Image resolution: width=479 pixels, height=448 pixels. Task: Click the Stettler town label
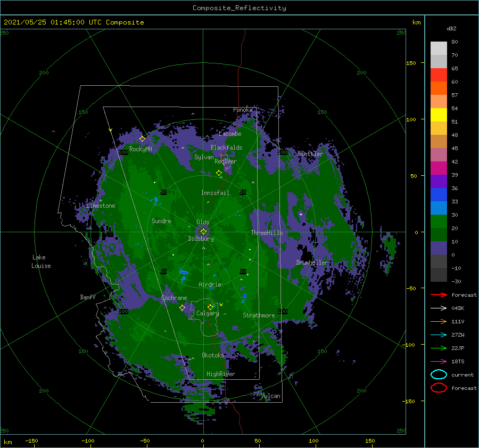coord(310,154)
